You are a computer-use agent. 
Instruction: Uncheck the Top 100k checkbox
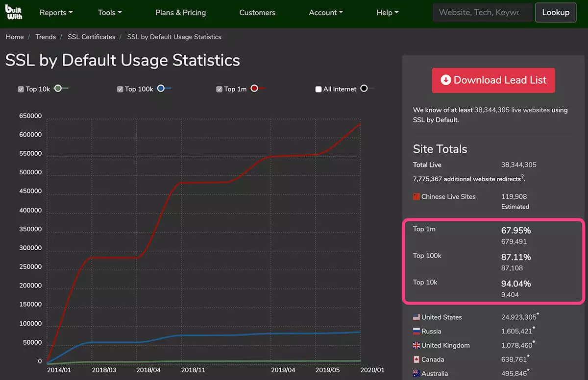120,89
